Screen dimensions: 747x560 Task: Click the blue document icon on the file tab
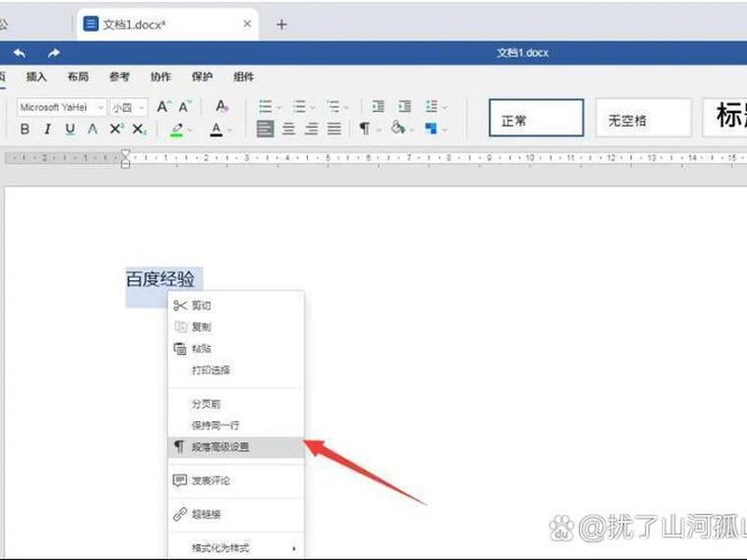pos(91,24)
